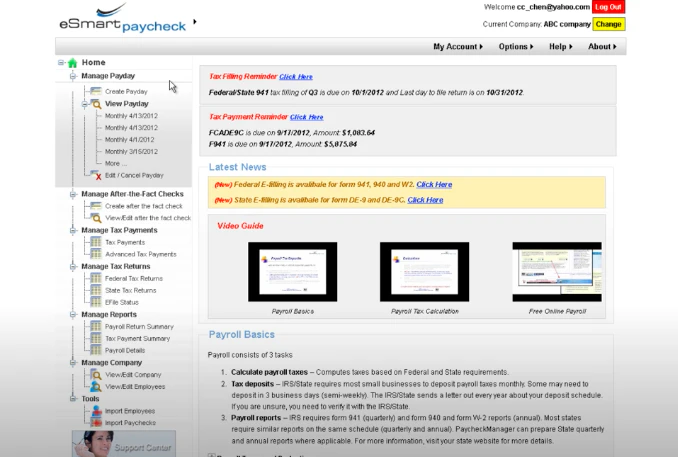Click the Tax Payment Reminder Click Here link

tap(307, 117)
